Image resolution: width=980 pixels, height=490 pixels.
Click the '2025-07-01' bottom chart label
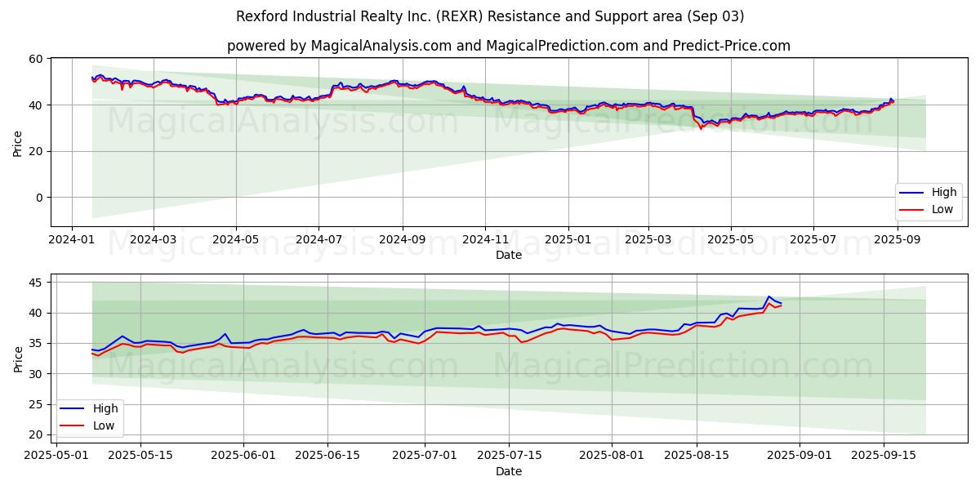tap(425, 456)
